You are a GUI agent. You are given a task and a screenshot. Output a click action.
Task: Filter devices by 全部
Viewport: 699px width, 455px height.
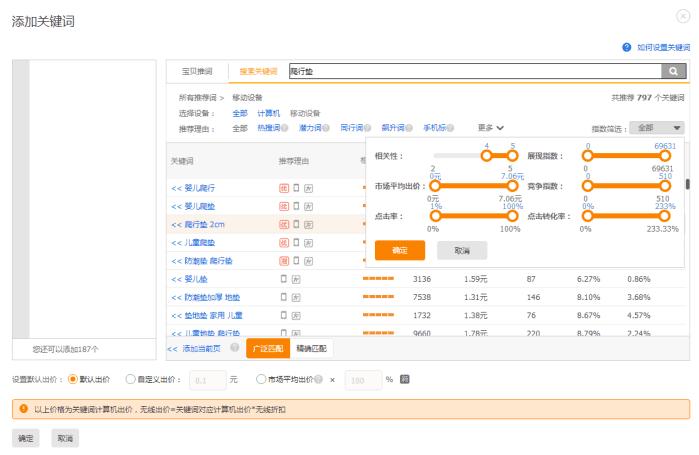tap(240, 113)
